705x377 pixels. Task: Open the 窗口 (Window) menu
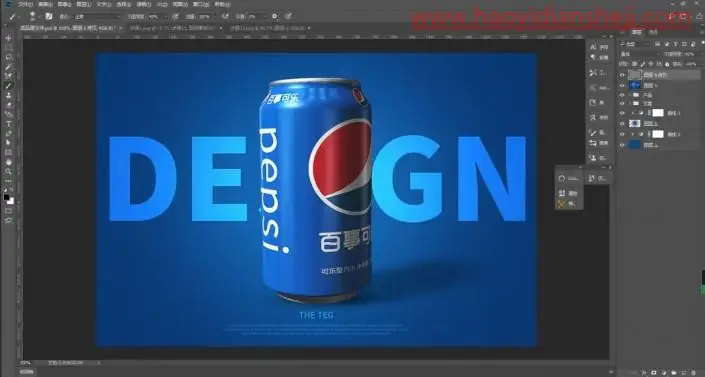click(201, 4)
